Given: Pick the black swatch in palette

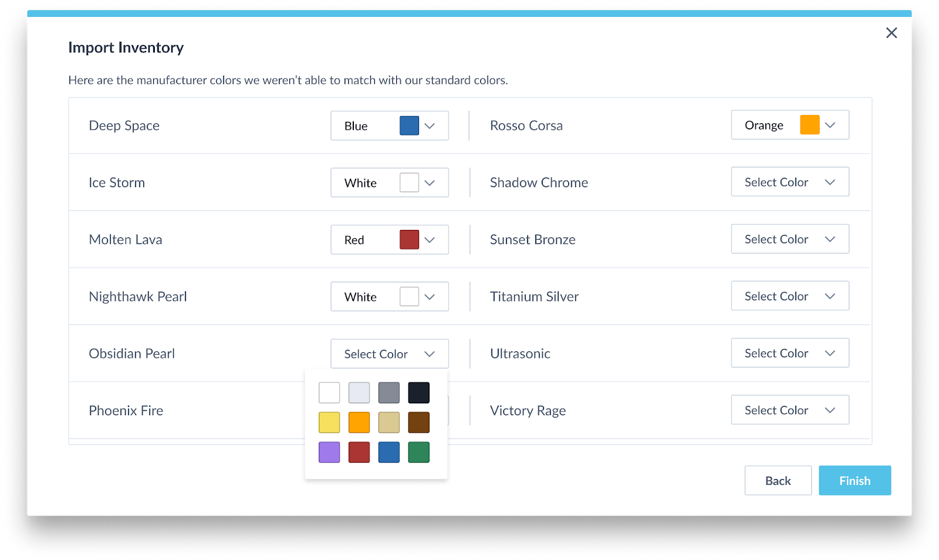Looking at the screenshot, I should (419, 392).
